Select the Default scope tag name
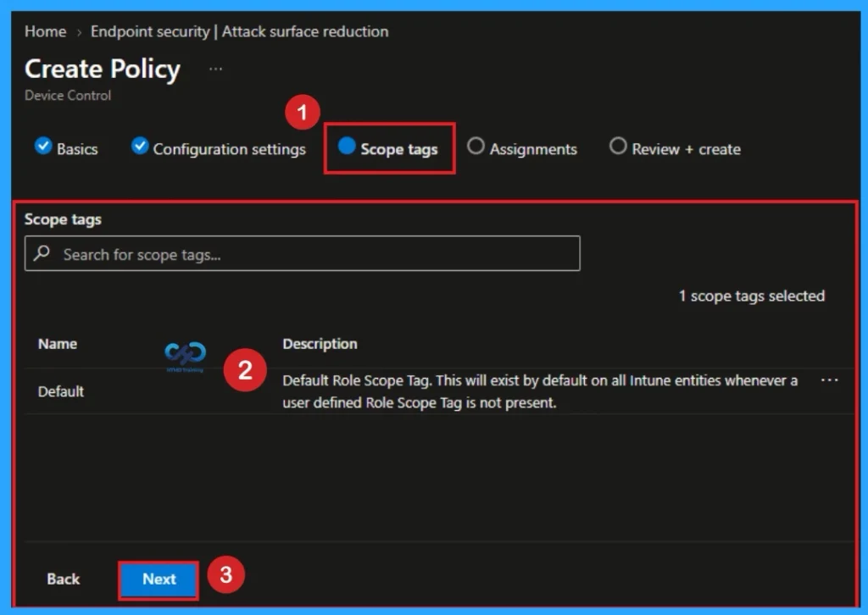This screenshot has width=868, height=615. click(x=61, y=391)
